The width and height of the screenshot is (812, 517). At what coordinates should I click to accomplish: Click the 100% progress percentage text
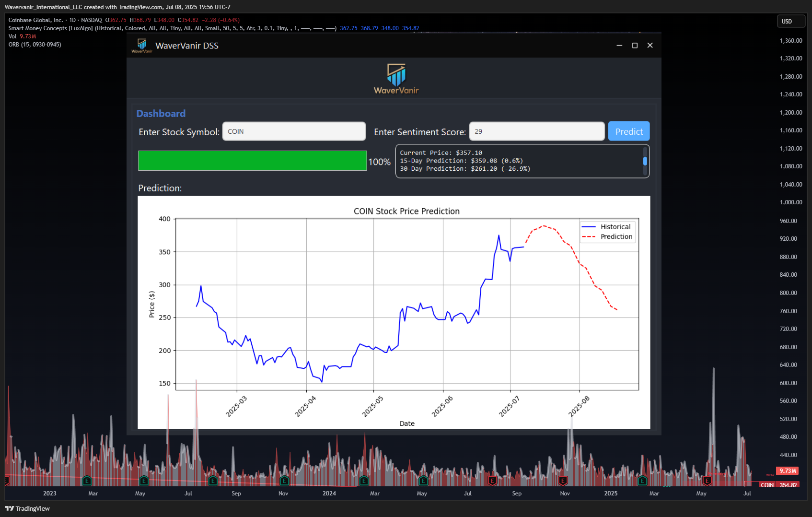coord(380,162)
